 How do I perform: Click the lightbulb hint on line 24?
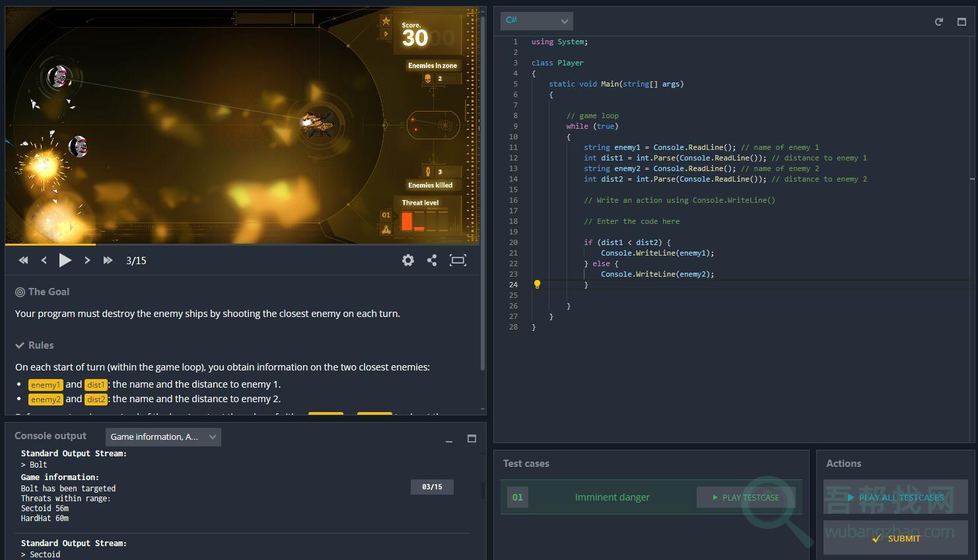pyautogui.click(x=537, y=285)
